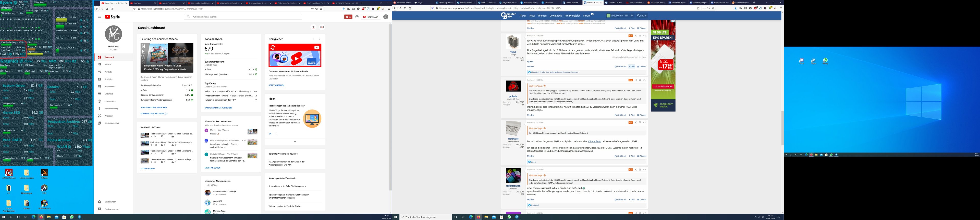Open Ticker menu on ComputerBase
Image resolution: width=980 pixels, height=220 pixels.
point(523,16)
